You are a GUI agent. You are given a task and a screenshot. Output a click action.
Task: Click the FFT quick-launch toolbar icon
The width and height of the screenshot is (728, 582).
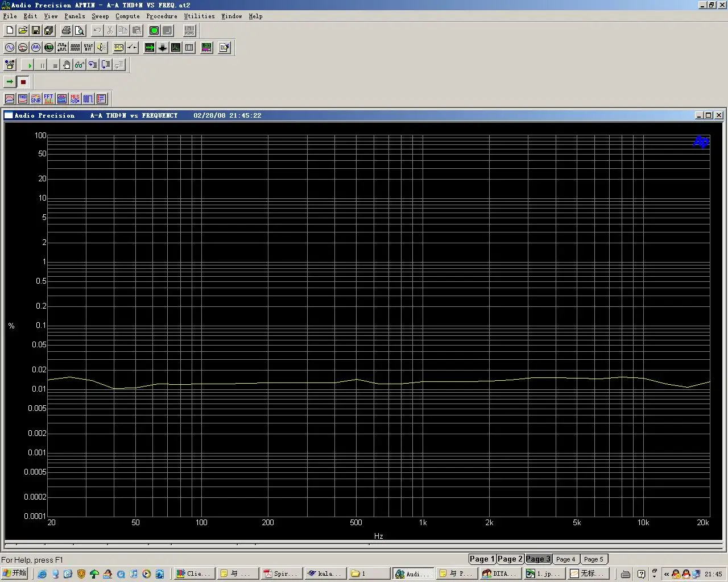[49, 99]
